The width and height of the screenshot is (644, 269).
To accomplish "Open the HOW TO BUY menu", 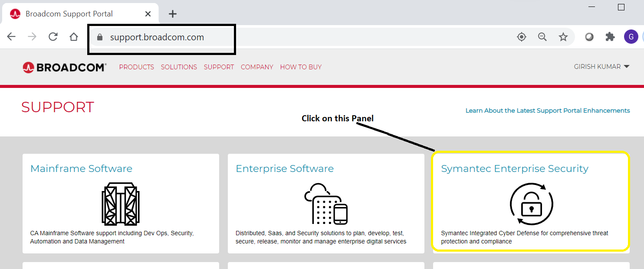I will click(301, 67).
